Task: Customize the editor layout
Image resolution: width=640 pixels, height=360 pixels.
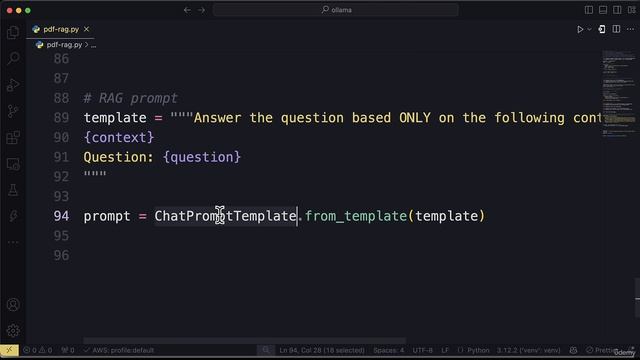Action: pyautogui.click(x=631, y=10)
